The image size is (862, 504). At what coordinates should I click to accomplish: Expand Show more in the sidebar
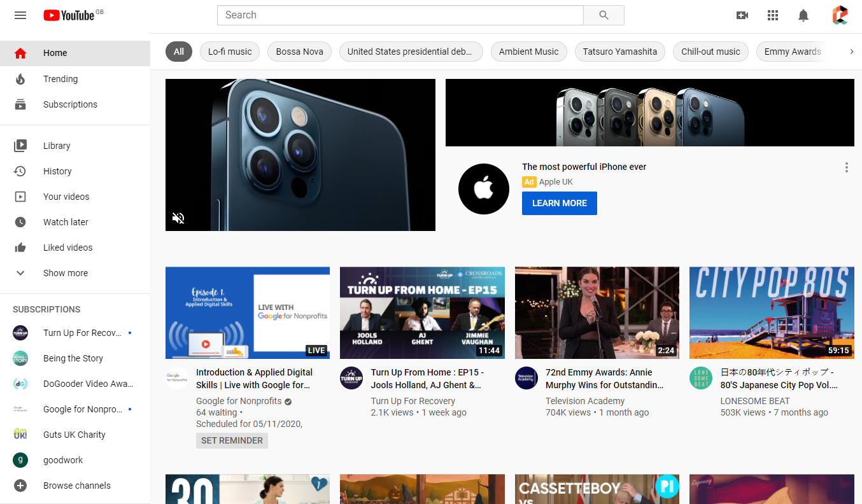pos(75,273)
